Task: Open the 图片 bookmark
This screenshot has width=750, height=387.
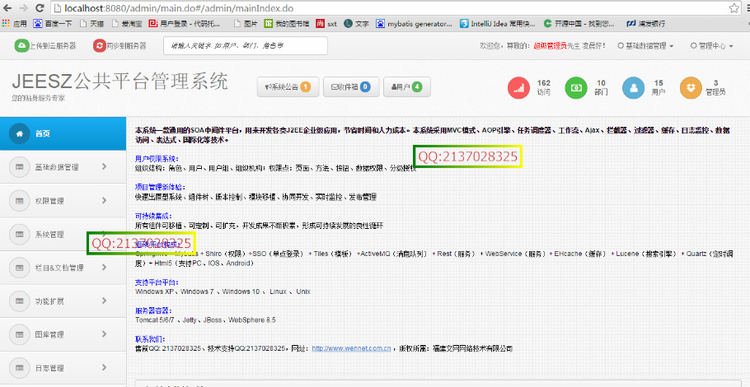Action: 246,23
